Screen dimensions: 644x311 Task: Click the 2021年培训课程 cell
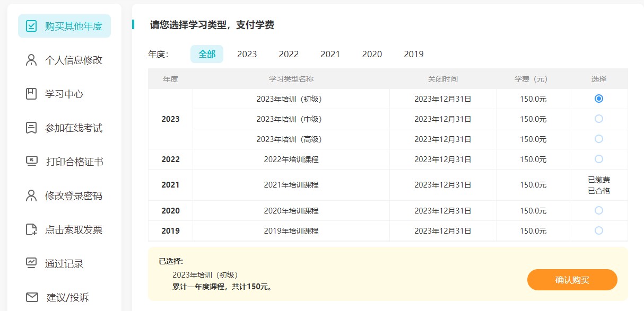(x=291, y=185)
